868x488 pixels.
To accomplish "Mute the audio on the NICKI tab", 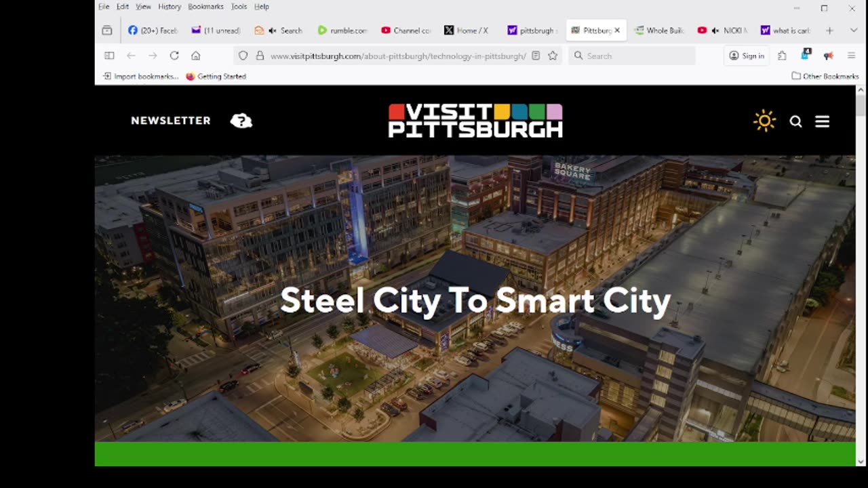I will (x=715, y=30).
